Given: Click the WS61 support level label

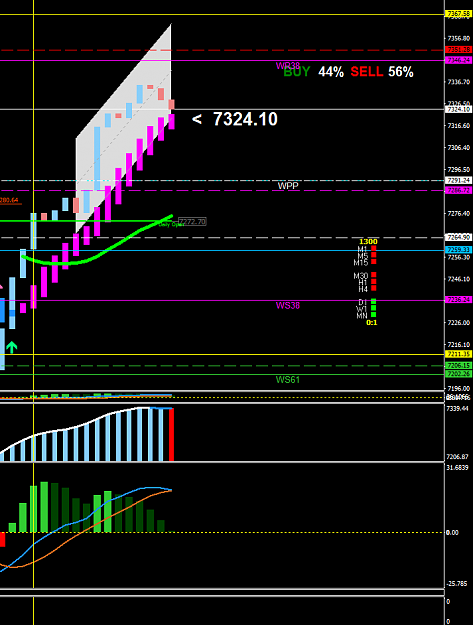Looking at the screenshot, I should pyautogui.click(x=288, y=380).
